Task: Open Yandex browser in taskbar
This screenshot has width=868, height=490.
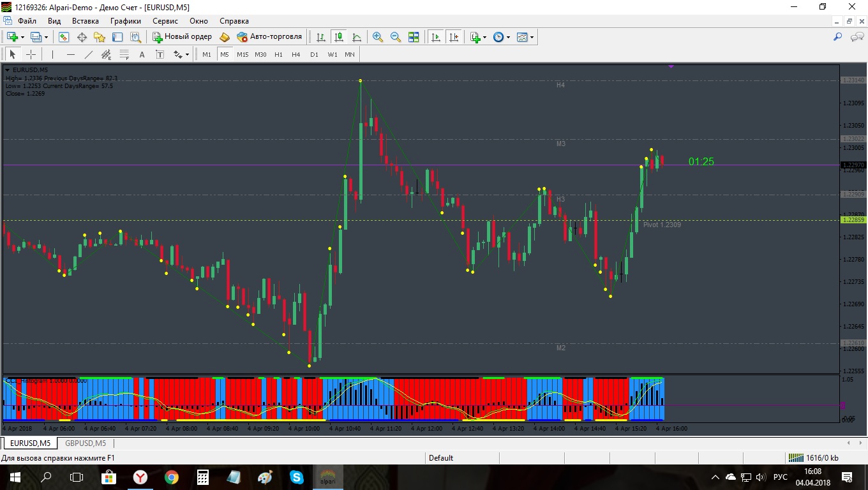Action: coord(140,477)
